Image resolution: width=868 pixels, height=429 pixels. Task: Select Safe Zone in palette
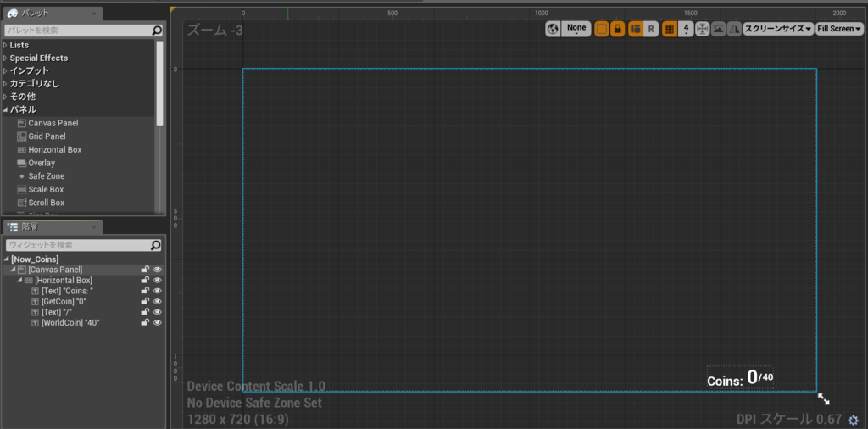(x=46, y=176)
